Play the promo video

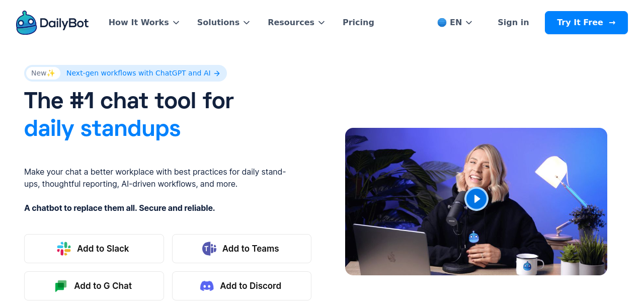[x=476, y=199]
